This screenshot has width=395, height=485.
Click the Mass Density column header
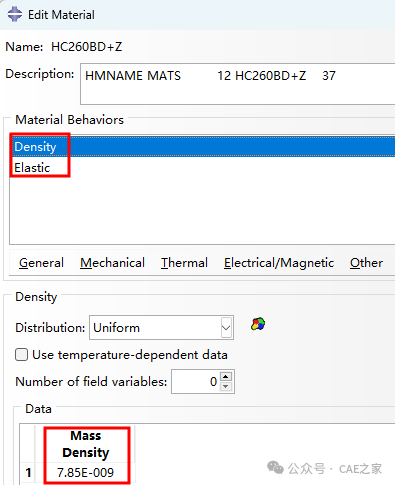click(x=86, y=444)
